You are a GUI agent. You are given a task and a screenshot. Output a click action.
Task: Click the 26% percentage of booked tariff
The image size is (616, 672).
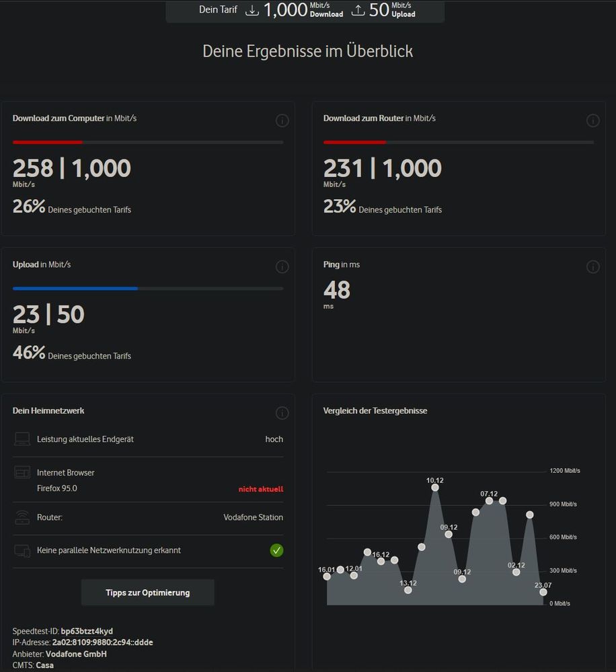pos(29,206)
